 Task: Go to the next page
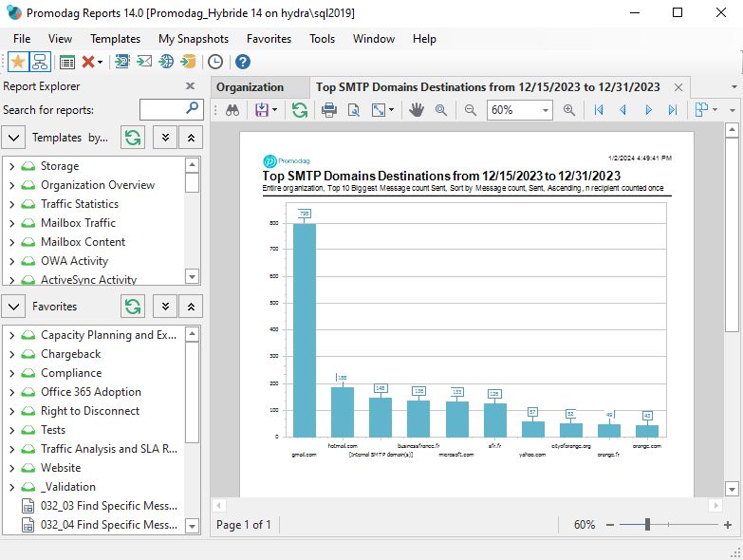tap(648, 110)
